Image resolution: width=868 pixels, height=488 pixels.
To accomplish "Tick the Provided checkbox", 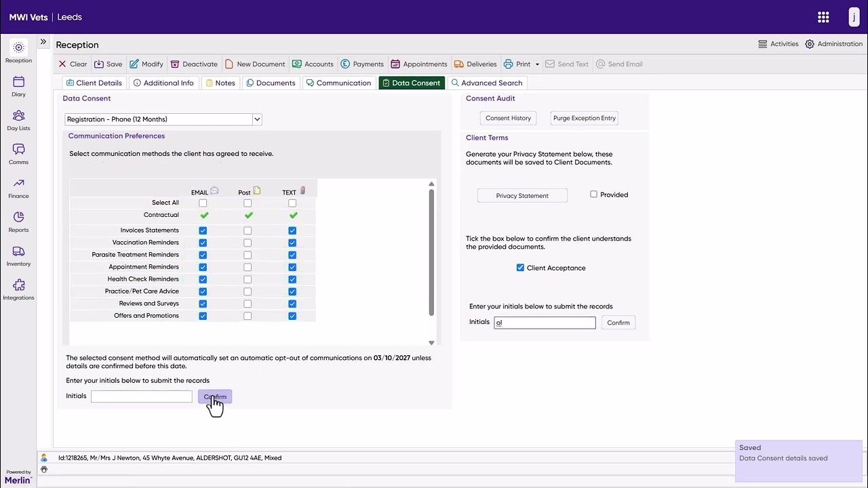I will (594, 195).
